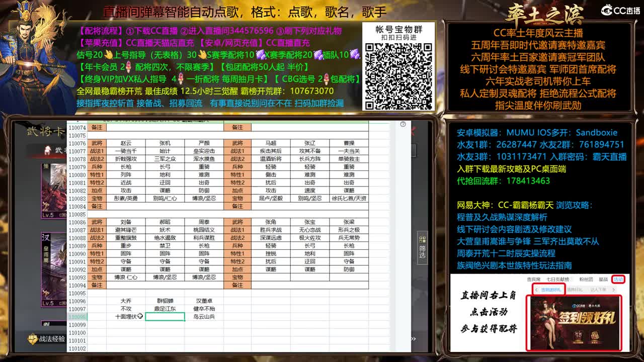Image resolution: width=644 pixels, height=362 pixels.
Task: Open the 七日贡献榜 tab
Action: tap(558, 280)
